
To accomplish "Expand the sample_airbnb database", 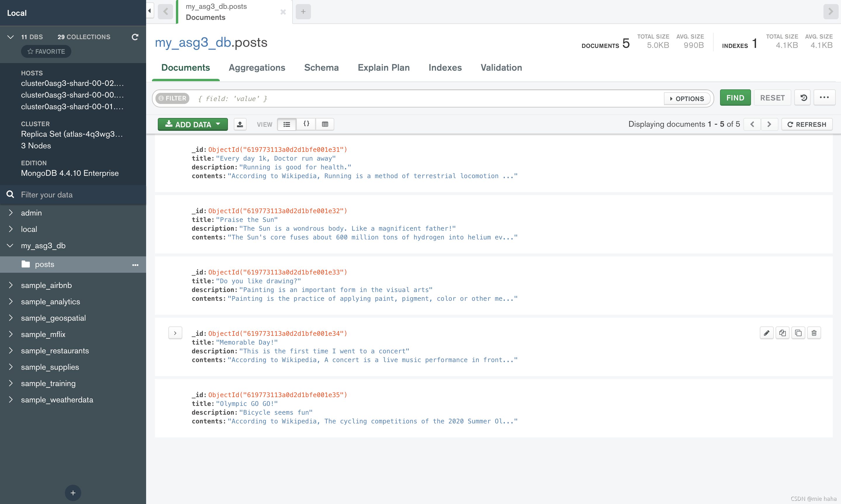I will pyautogui.click(x=11, y=285).
